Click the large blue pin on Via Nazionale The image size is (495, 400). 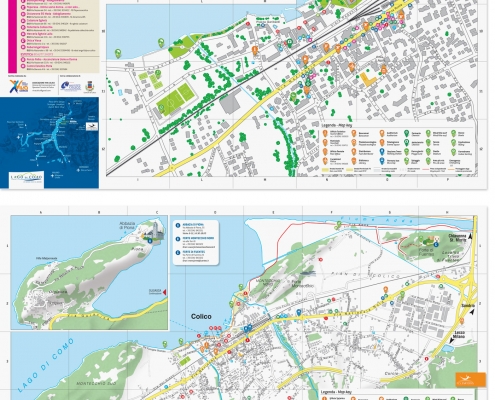pos(299,312)
